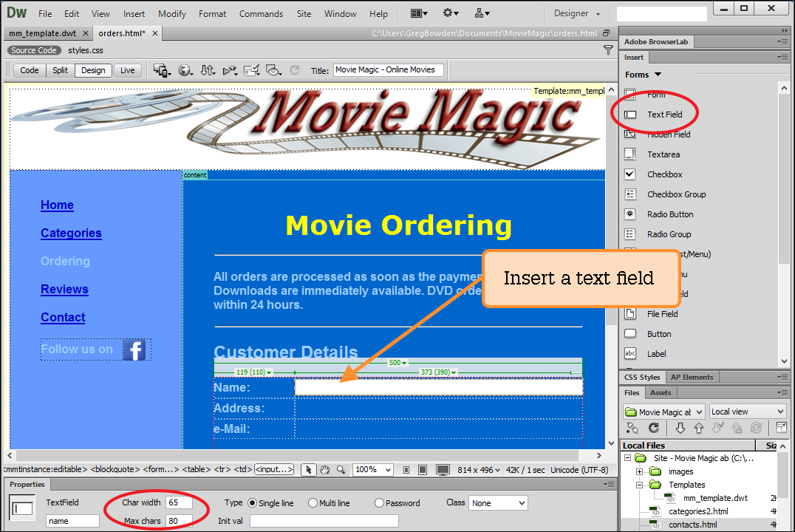Click the Max chars field

click(x=179, y=521)
